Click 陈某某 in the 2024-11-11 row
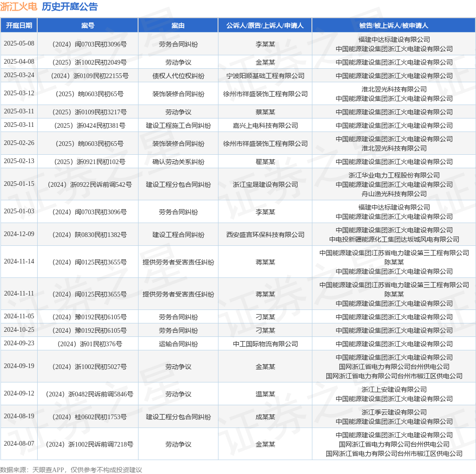Image resolution: width=476 pixels, height=474 pixels. [394, 294]
